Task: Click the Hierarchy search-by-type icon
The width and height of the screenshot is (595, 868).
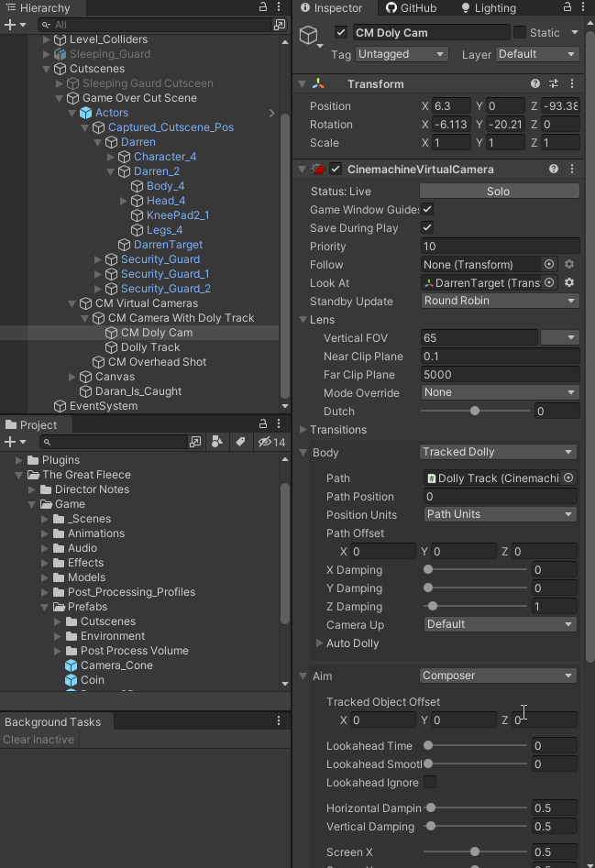Action: (x=280, y=25)
